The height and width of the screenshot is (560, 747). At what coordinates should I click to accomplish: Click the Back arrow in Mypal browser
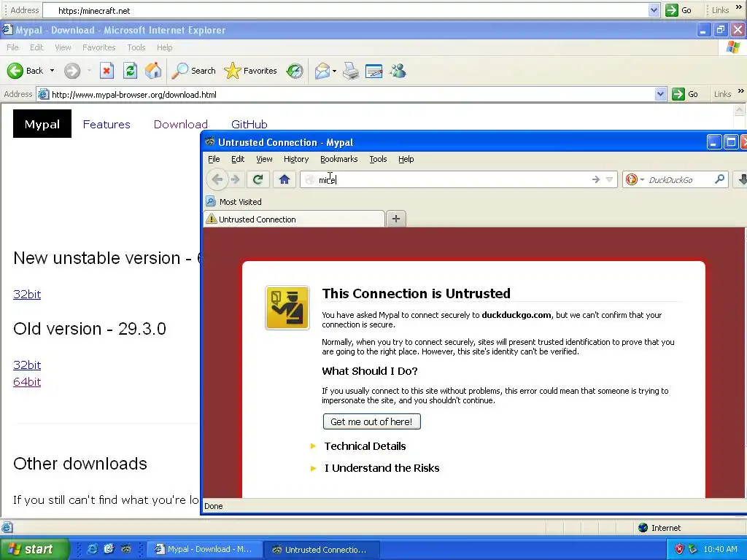coord(217,179)
